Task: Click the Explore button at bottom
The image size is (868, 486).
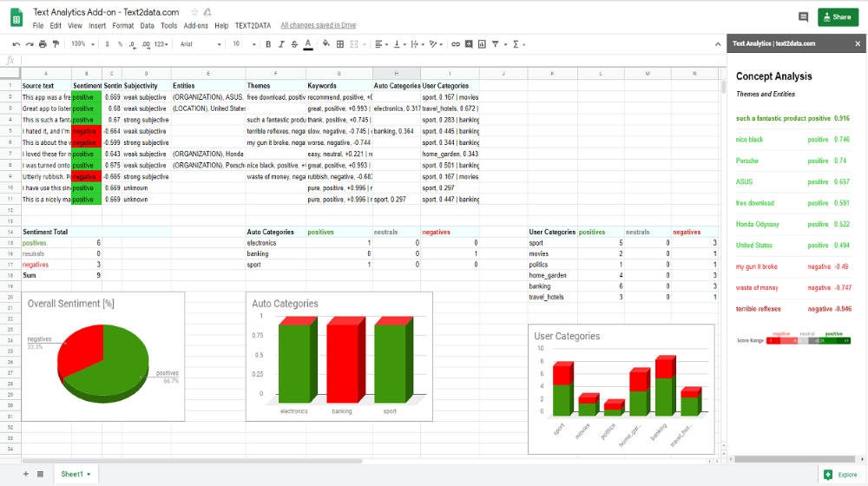Action: (x=841, y=475)
